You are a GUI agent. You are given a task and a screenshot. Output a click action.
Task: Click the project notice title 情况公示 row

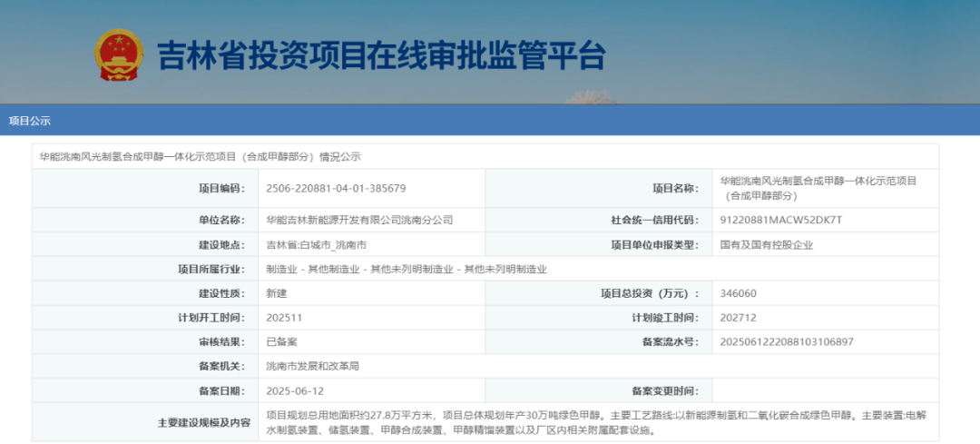click(x=485, y=157)
